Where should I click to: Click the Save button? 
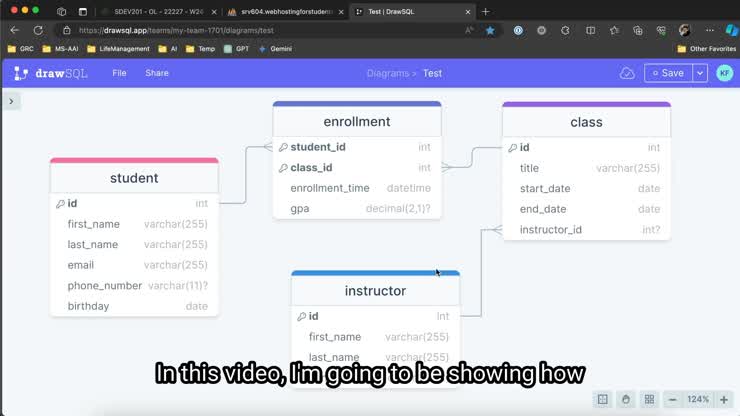click(668, 73)
